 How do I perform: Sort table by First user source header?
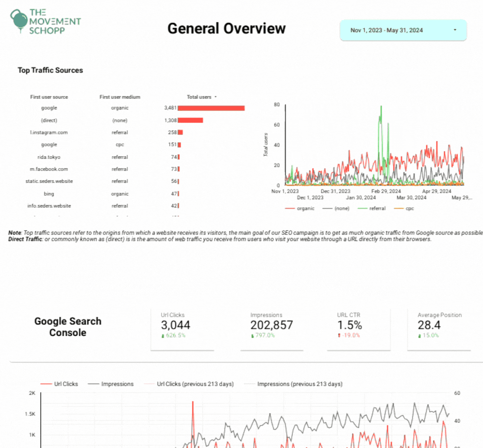coord(49,97)
